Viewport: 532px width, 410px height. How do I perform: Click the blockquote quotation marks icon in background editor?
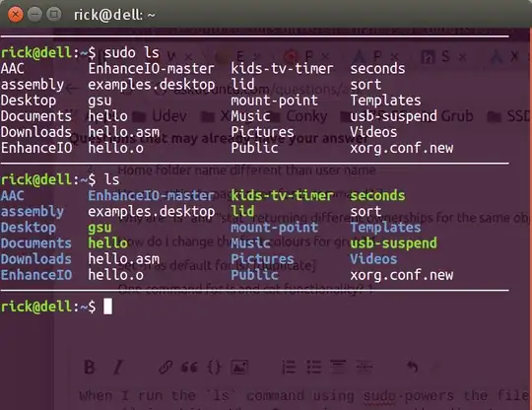coord(189,367)
